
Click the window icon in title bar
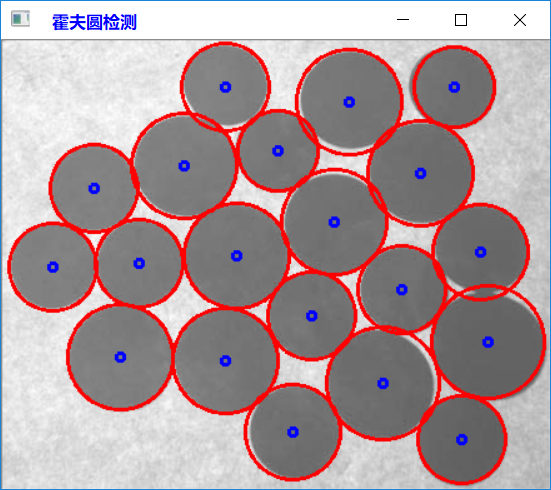(x=20, y=19)
